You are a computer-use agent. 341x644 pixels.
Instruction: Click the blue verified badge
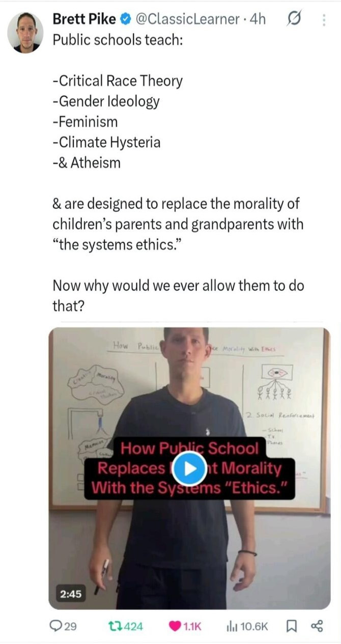125,20
